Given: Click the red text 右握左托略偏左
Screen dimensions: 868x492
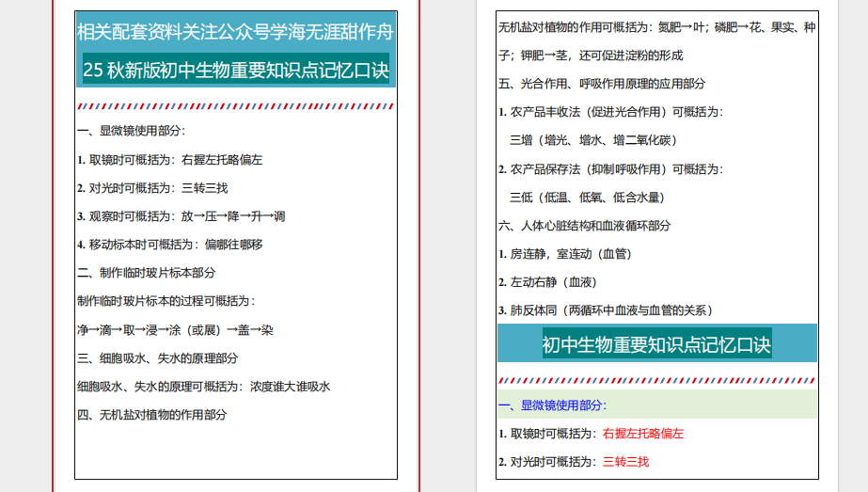Looking at the screenshot, I should (x=642, y=434).
